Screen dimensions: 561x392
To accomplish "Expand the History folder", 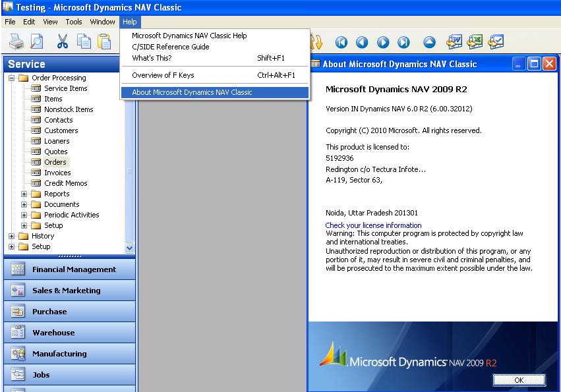I will tap(11, 236).
